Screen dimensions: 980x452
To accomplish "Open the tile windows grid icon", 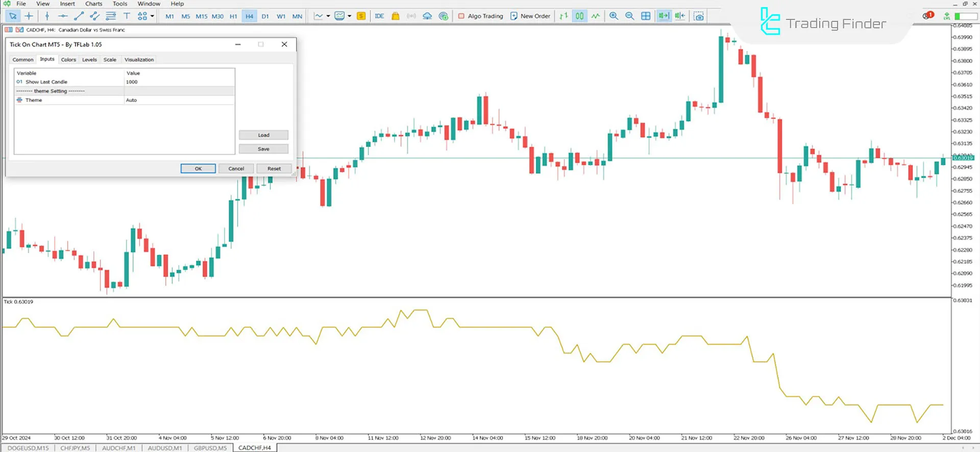I will click(x=646, y=16).
